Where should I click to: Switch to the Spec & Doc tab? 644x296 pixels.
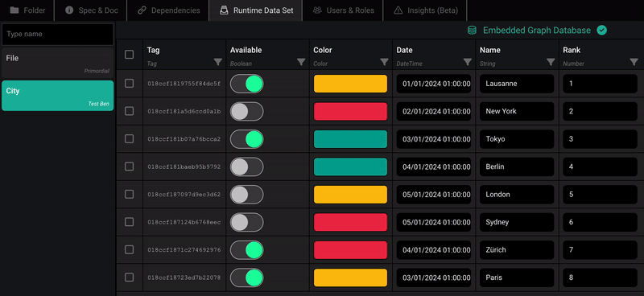pos(91,10)
